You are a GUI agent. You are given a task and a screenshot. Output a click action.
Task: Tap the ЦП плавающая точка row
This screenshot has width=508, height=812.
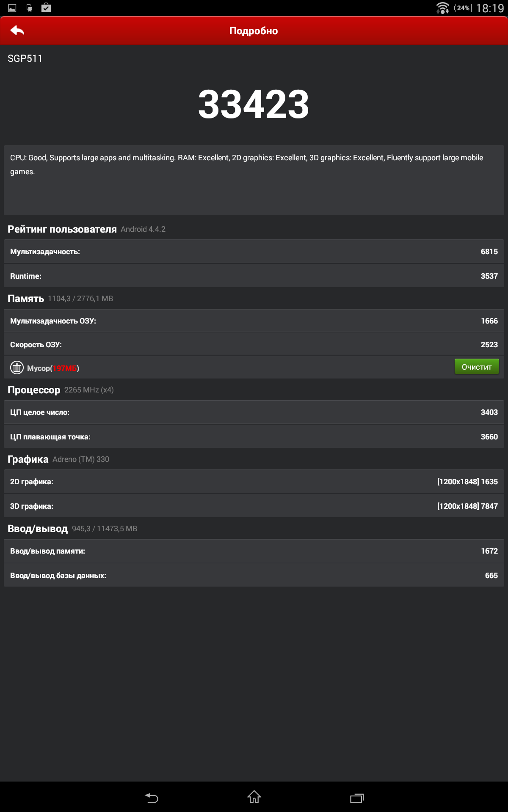pyautogui.click(x=254, y=437)
